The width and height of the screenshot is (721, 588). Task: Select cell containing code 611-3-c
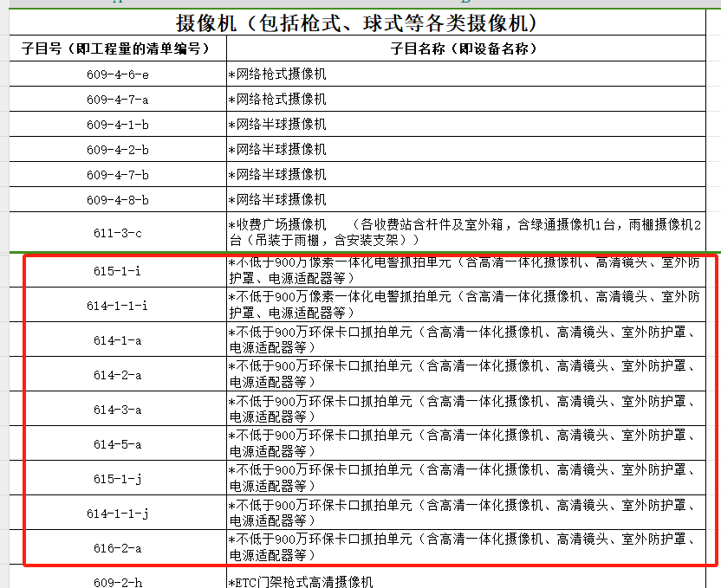(117, 232)
